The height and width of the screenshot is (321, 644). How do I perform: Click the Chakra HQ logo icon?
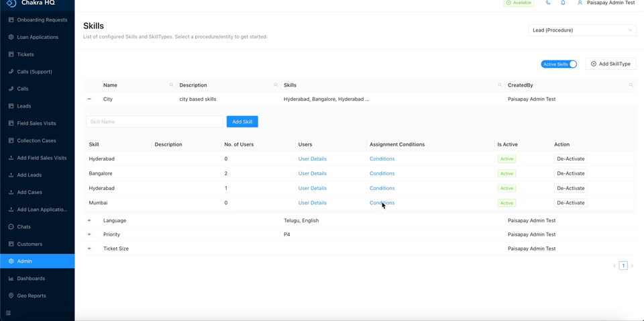tap(11, 3)
